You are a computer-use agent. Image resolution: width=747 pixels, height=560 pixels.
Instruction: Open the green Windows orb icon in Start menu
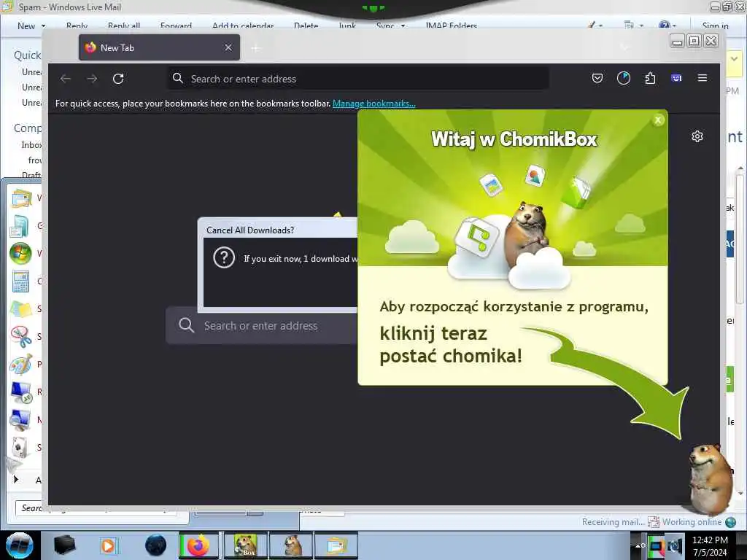20,253
